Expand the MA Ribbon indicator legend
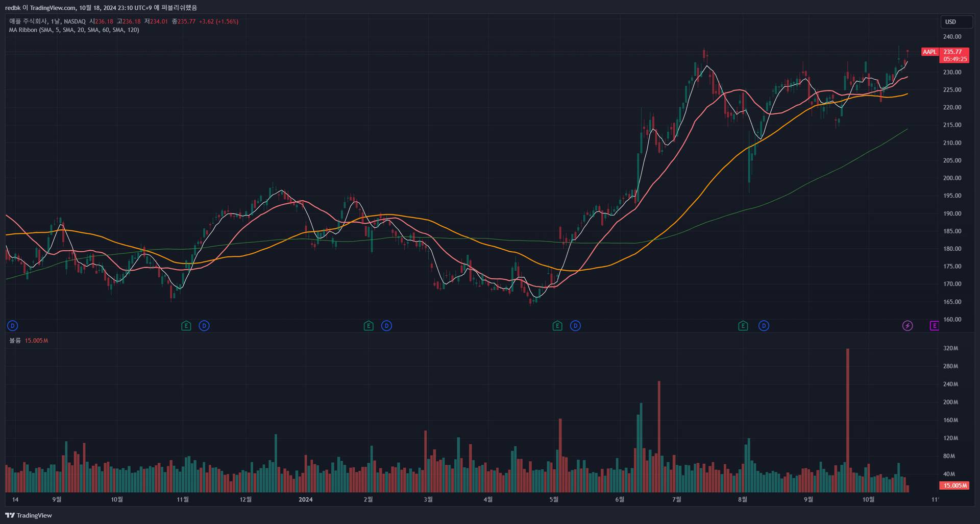The height and width of the screenshot is (524, 980). point(73,30)
